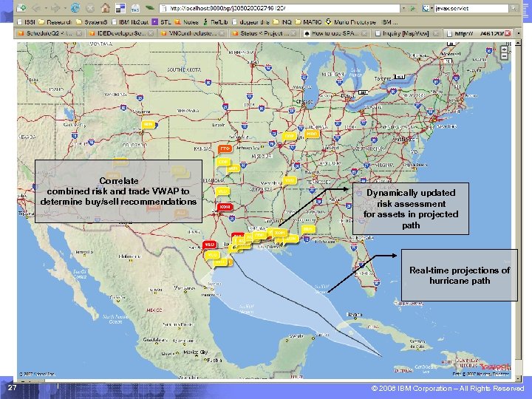Viewport: 532px width, 399px height.
Task: Open the Mario Prototype bookmark
Action: pos(351,22)
